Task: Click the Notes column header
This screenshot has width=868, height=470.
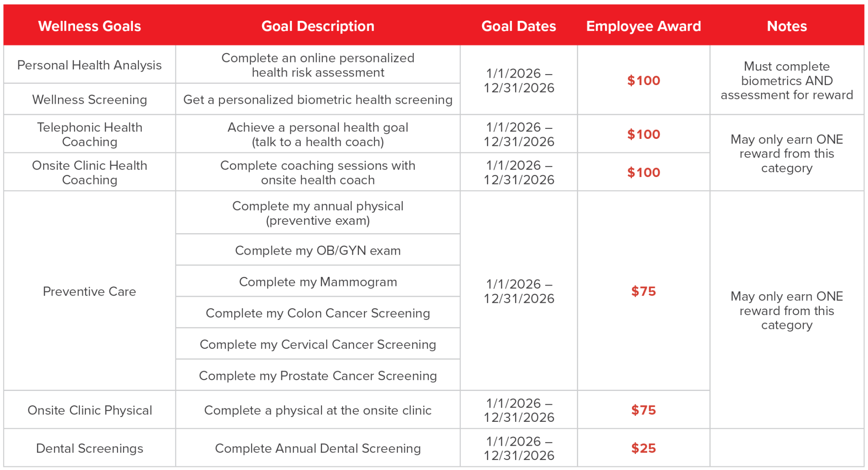Action: [787, 26]
